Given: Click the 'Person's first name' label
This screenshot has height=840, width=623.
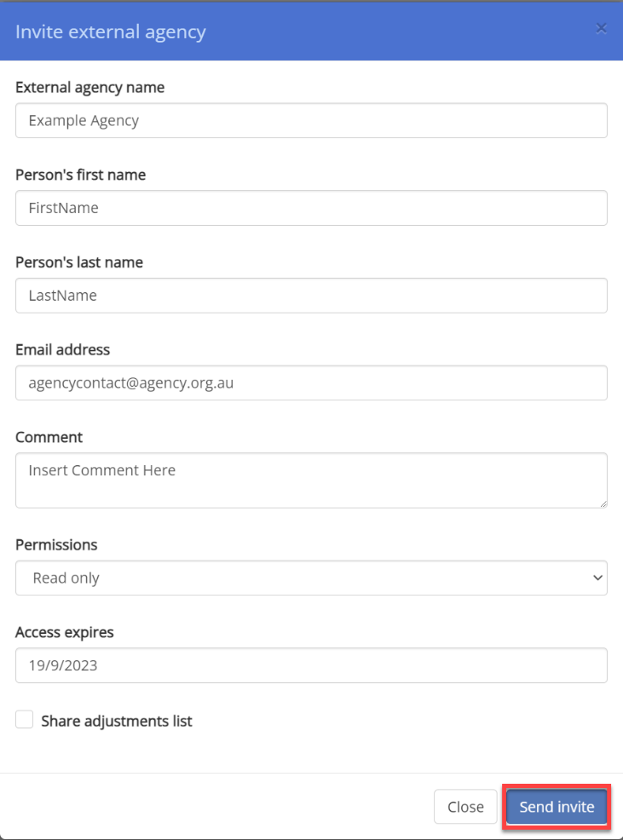Looking at the screenshot, I should [80, 175].
